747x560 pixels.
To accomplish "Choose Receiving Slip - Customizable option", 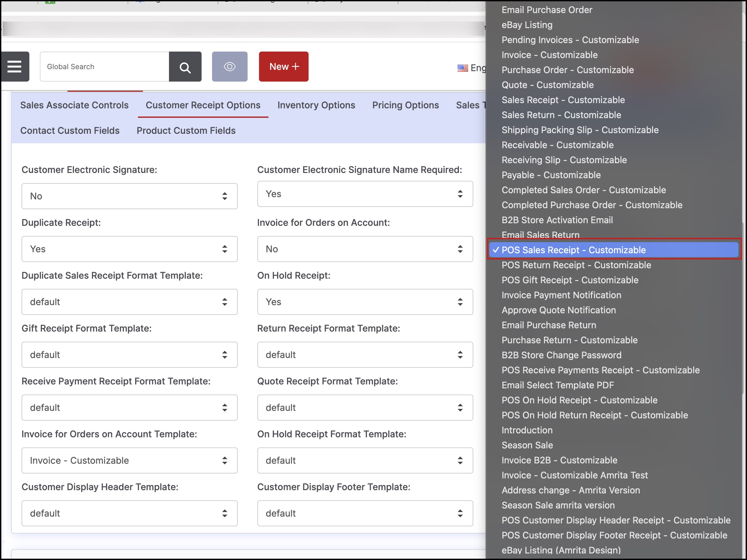I will [x=614, y=160].
